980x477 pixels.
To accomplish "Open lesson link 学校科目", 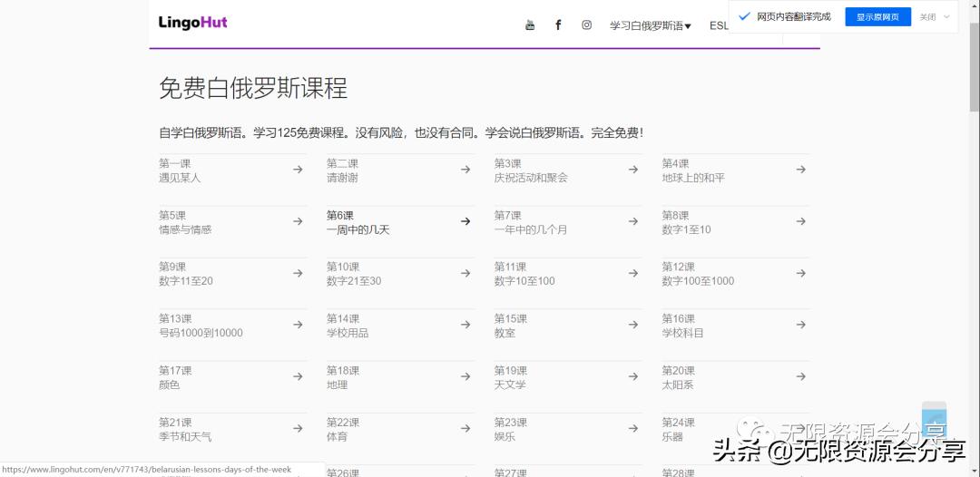I will point(682,334).
